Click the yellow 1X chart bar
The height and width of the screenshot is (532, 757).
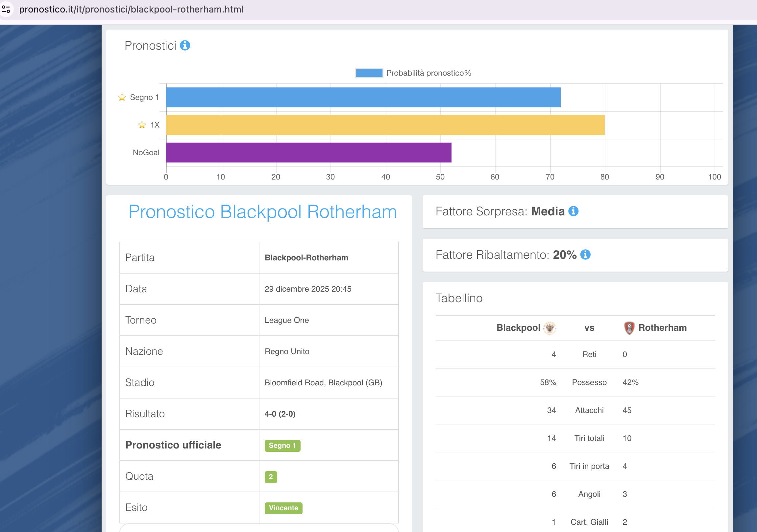[x=385, y=125]
